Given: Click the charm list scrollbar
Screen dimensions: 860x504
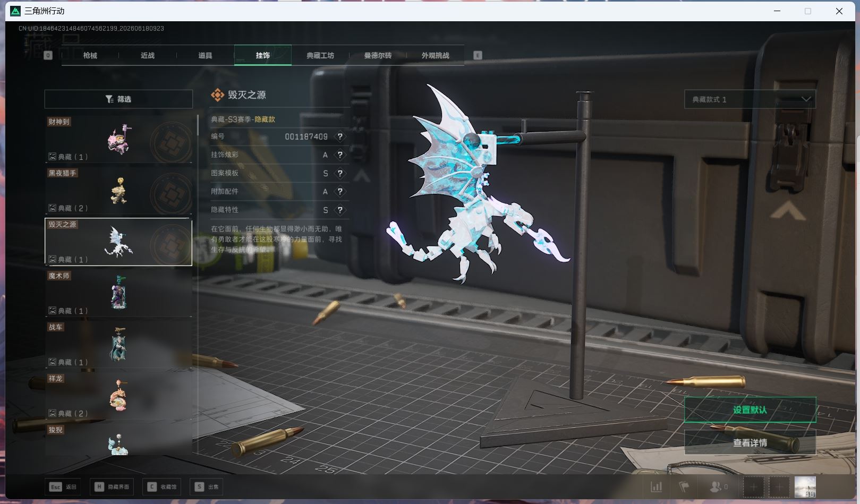Looking at the screenshot, I should tap(198, 125).
